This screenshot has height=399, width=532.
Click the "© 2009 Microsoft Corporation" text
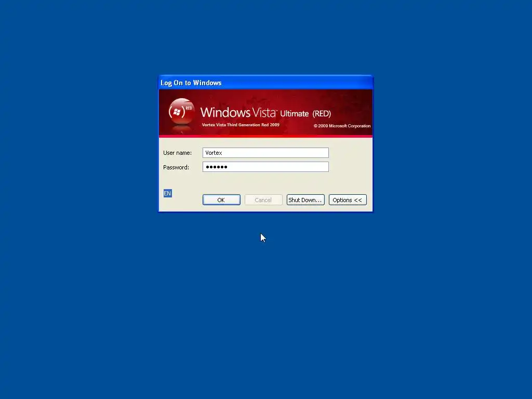pos(342,126)
